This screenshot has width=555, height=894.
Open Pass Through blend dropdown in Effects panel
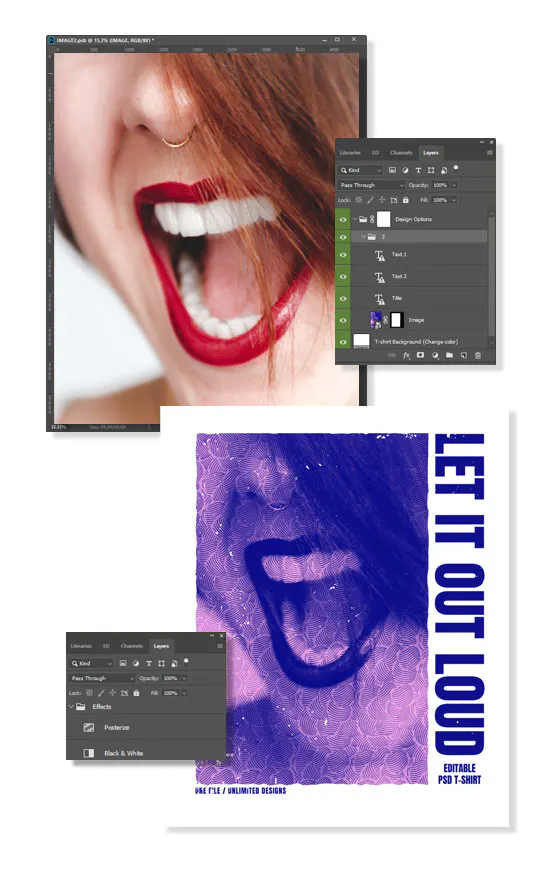[102, 678]
